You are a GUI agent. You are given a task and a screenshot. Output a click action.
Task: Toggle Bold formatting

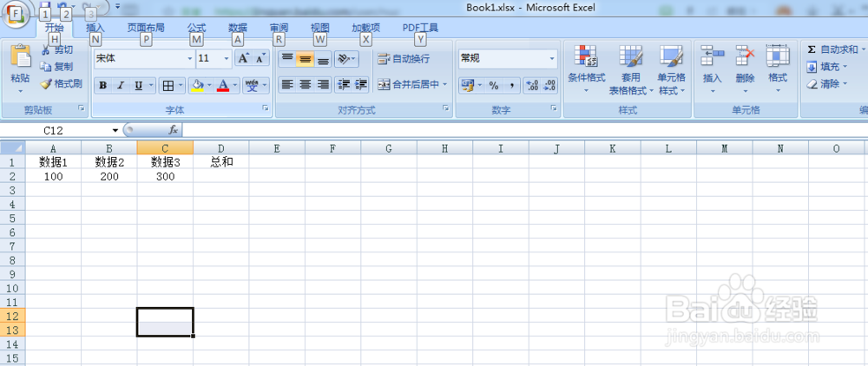pyautogui.click(x=103, y=85)
